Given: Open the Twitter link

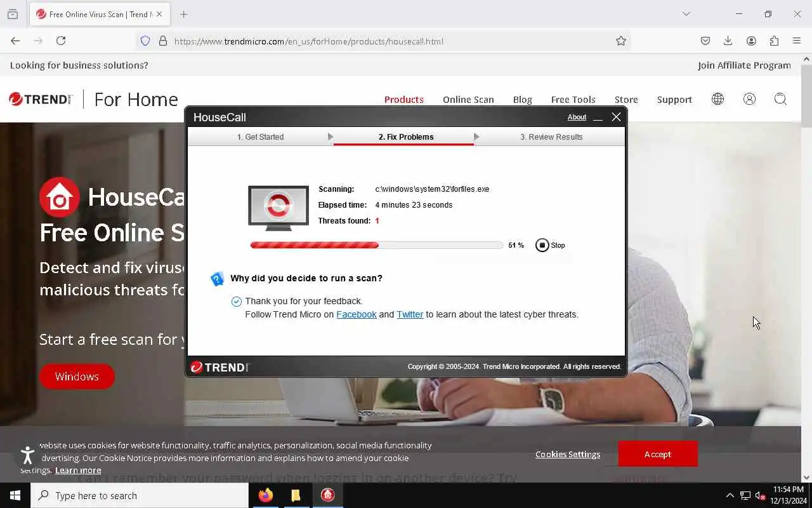Looking at the screenshot, I should (410, 314).
